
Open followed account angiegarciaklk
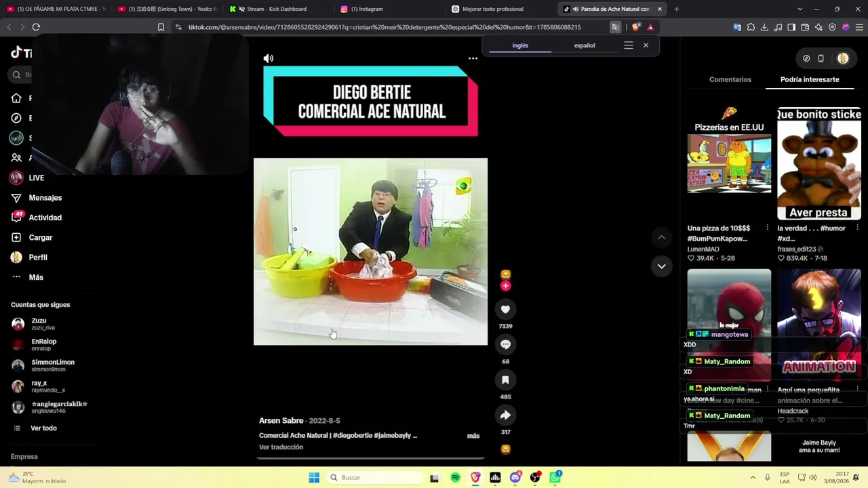tap(50, 407)
